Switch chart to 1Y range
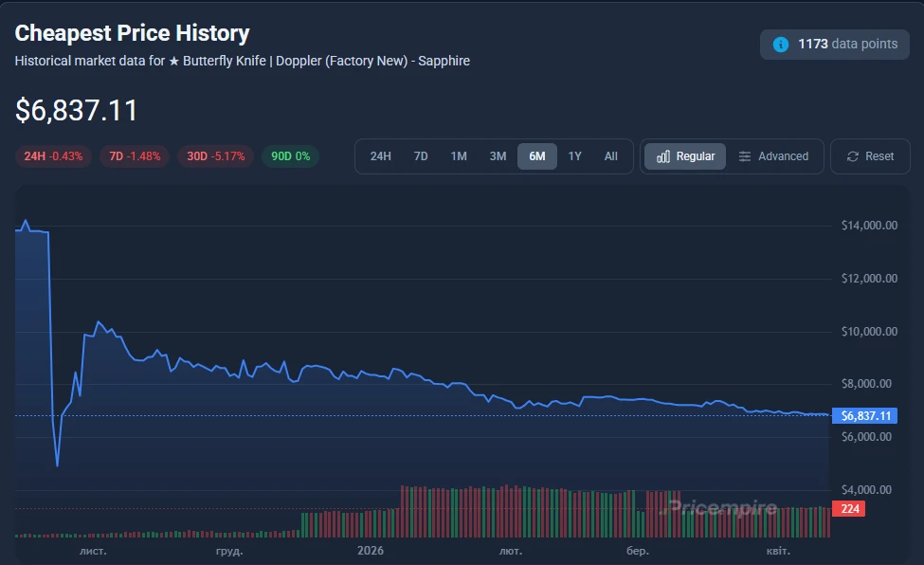 point(574,156)
